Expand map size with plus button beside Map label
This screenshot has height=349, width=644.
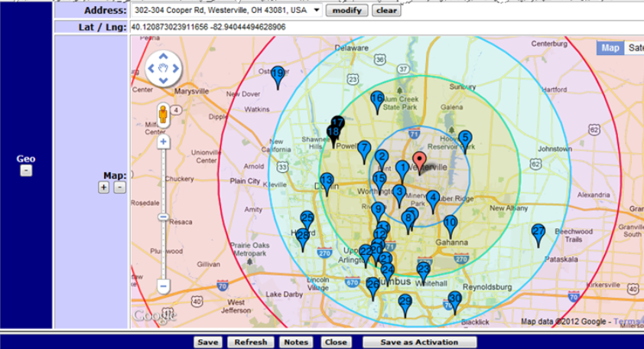pos(104,188)
